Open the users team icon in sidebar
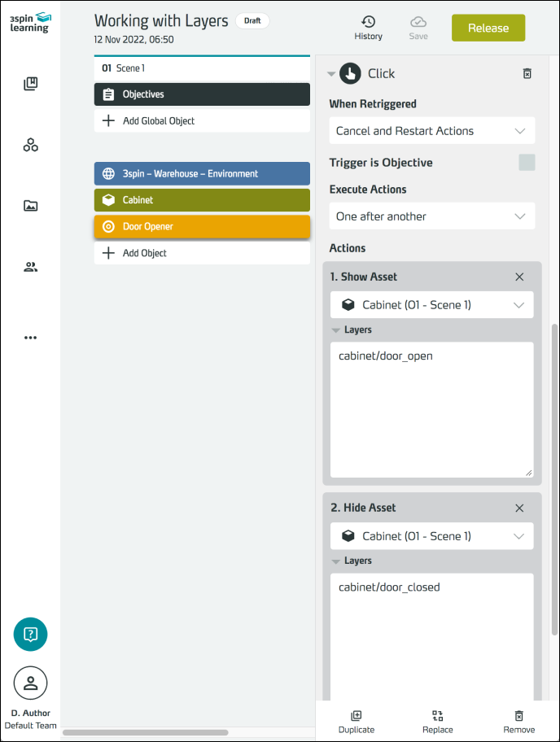The width and height of the screenshot is (560, 742). 31,267
